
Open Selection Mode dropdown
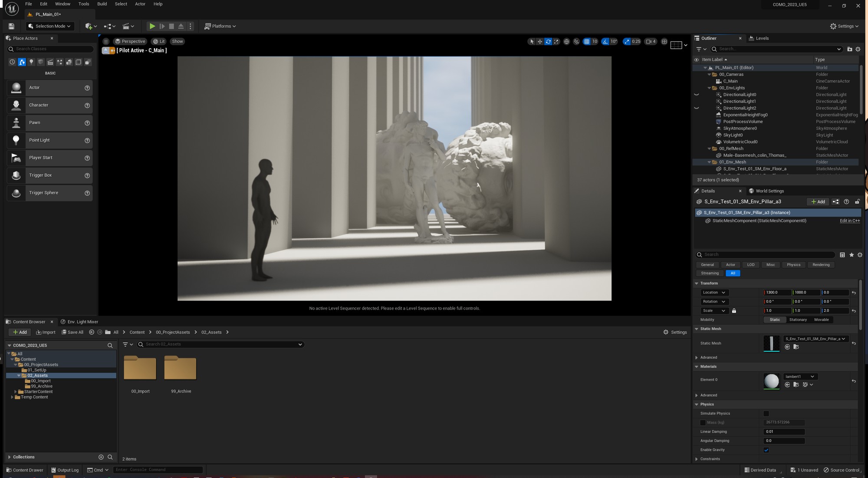point(49,26)
